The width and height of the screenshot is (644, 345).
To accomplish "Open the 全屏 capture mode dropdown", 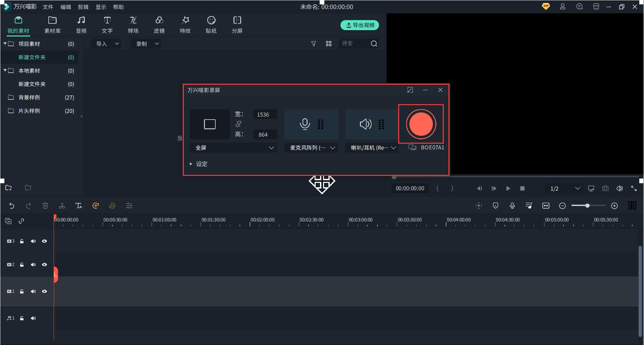I will pos(233,148).
